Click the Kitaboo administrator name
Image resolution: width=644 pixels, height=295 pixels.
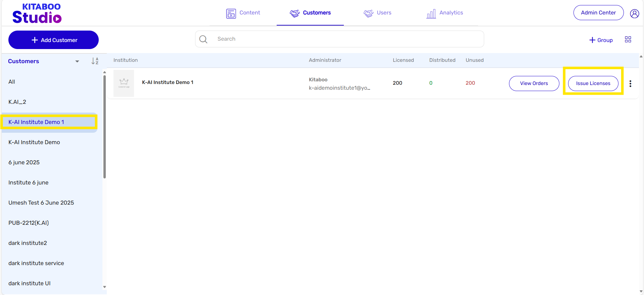[x=318, y=80]
